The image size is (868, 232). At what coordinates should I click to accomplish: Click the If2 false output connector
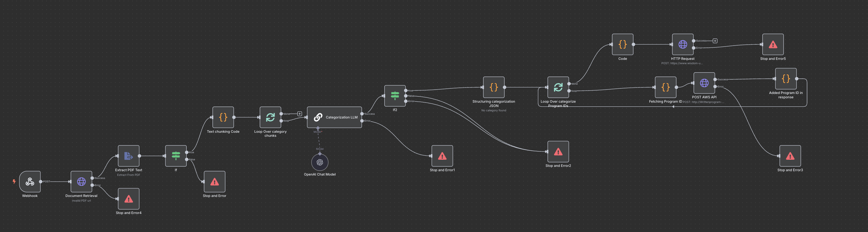coord(406,96)
